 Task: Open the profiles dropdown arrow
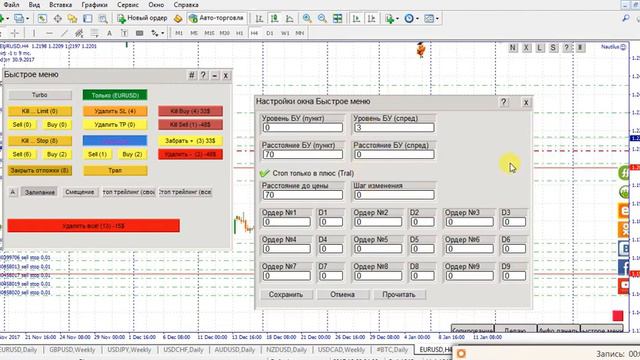tap(27, 18)
